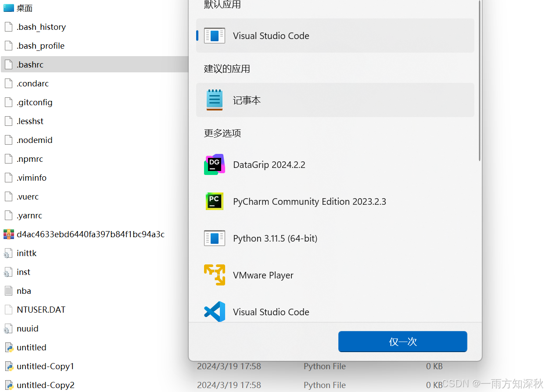The image size is (545, 392).
Task: Select the NTUSER.DAT file name
Action: (41, 310)
